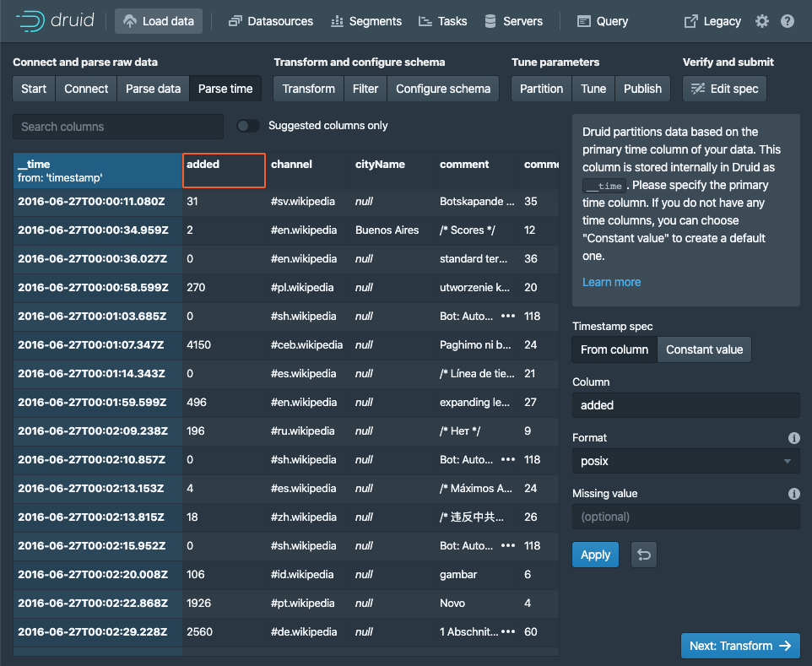Open Datasources view

click(x=271, y=21)
